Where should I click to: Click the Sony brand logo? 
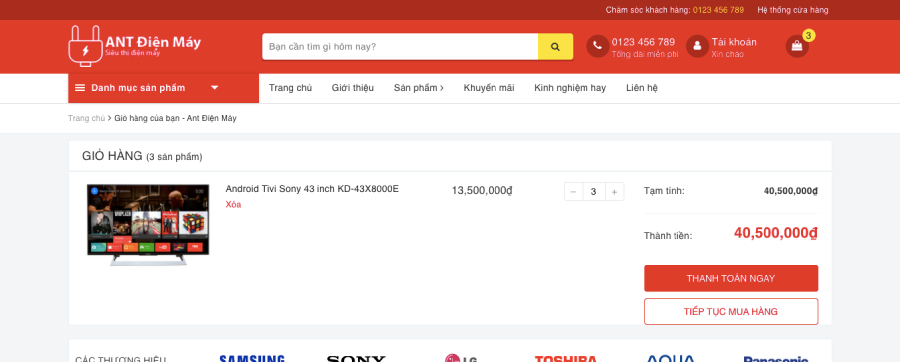pyautogui.click(x=356, y=359)
